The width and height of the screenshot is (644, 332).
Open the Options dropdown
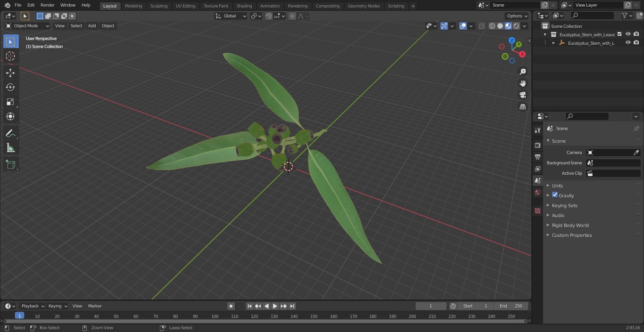[x=517, y=16]
